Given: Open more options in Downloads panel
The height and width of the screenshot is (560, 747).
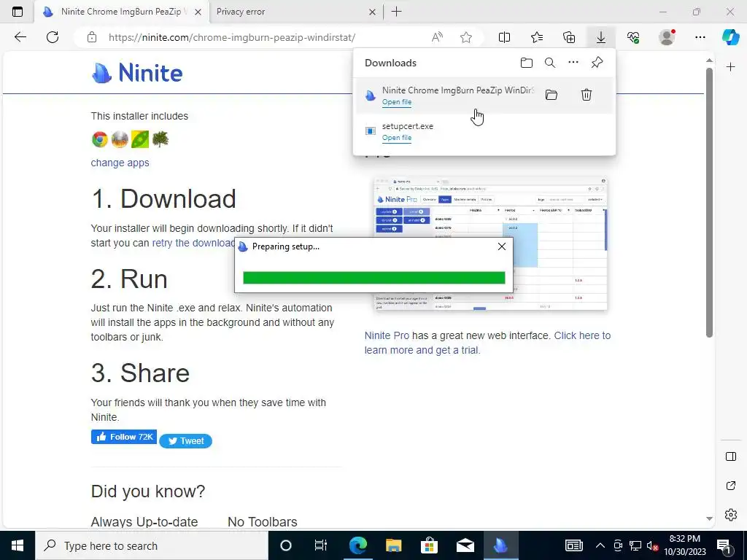Looking at the screenshot, I should coord(573,63).
